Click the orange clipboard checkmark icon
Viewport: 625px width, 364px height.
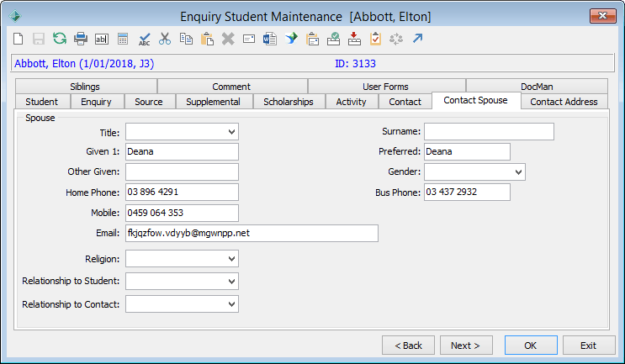375,39
